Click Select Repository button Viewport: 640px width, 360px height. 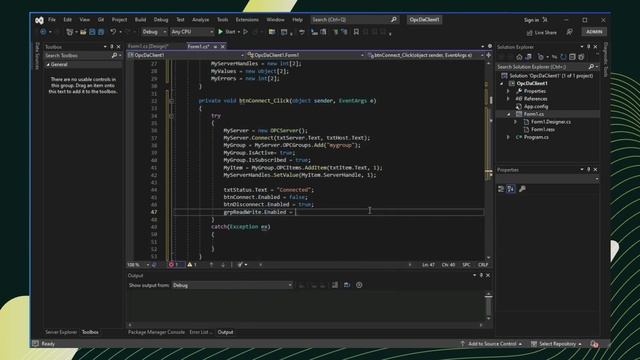pyautogui.click(x=556, y=344)
